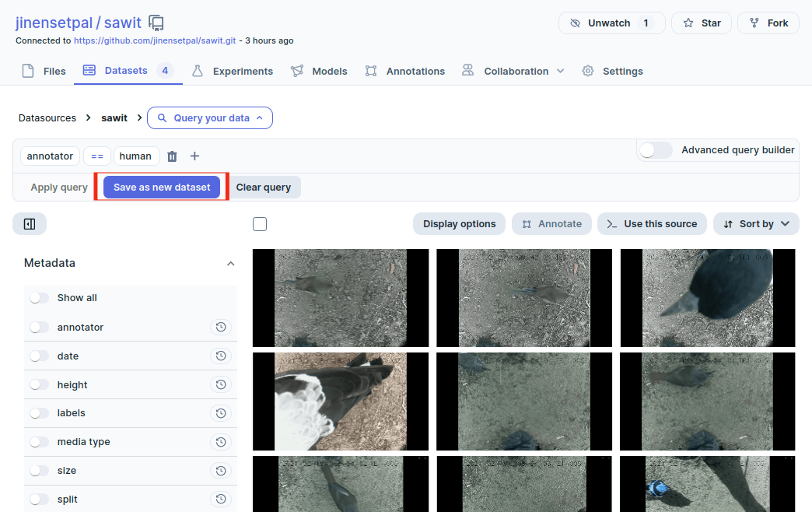The image size is (812, 512).
Task: Enable the Advanced query builder toggle
Action: point(656,150)
